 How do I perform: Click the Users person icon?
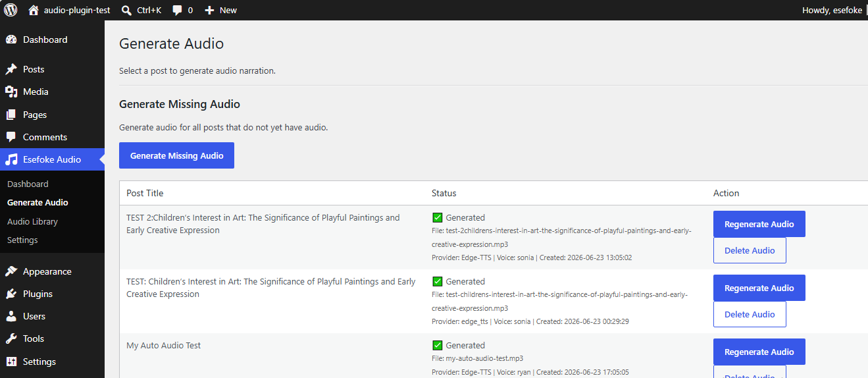pyautogui.click(x=11, y=316)
